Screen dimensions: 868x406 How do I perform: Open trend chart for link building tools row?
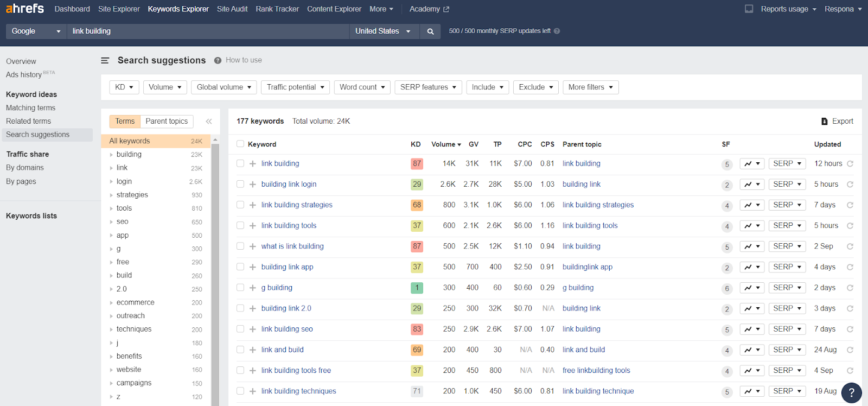pos(752,226)
